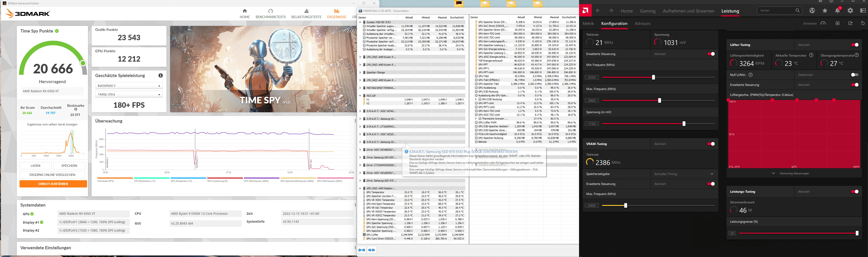Open Aufnehmen und Streamen tab
868x257 pixels.
tap(688, 11)
